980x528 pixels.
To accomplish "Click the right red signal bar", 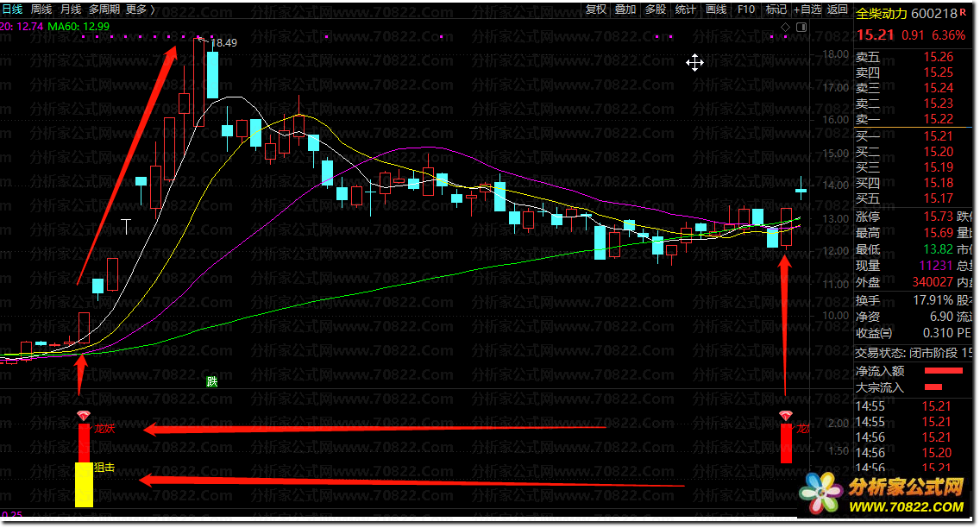I will click(x=786, y=443).
